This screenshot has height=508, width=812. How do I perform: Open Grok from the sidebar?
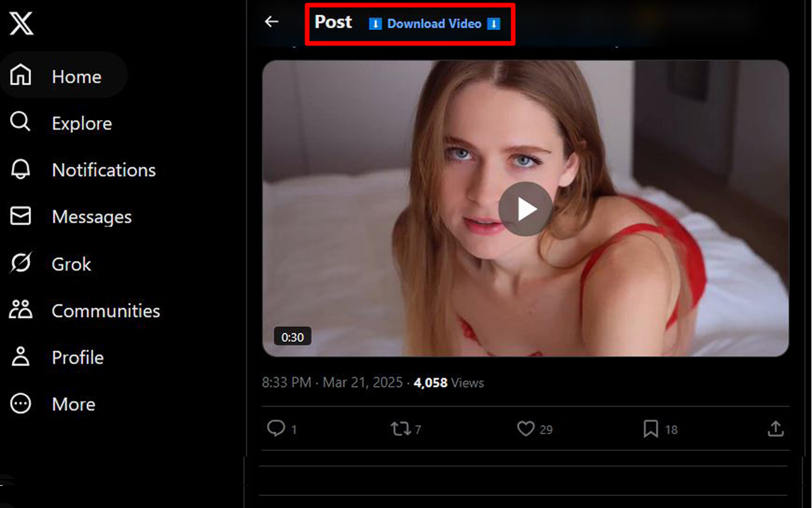pos(70,264)
